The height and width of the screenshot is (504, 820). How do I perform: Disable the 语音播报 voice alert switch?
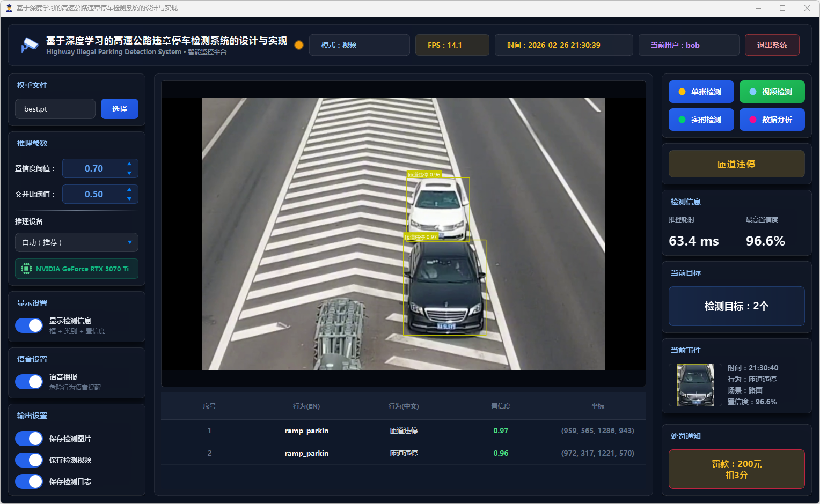click(x=29, y=382)
